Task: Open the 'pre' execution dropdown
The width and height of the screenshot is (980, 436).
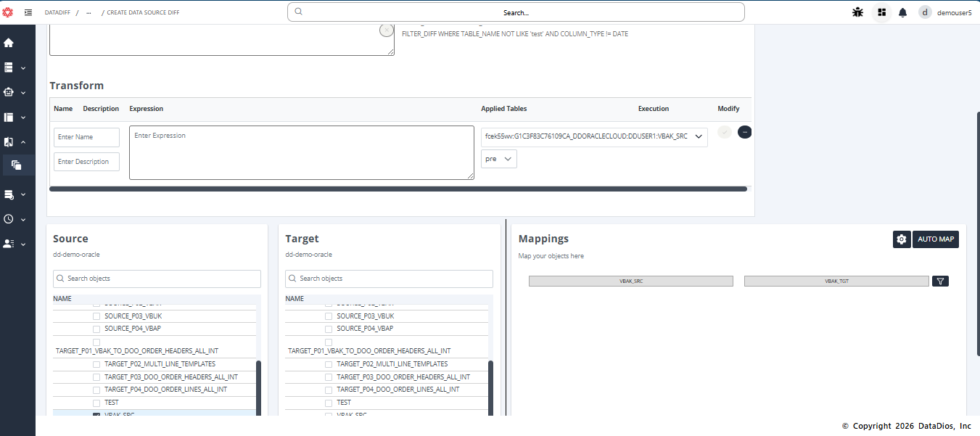Action: coord(498,159)
